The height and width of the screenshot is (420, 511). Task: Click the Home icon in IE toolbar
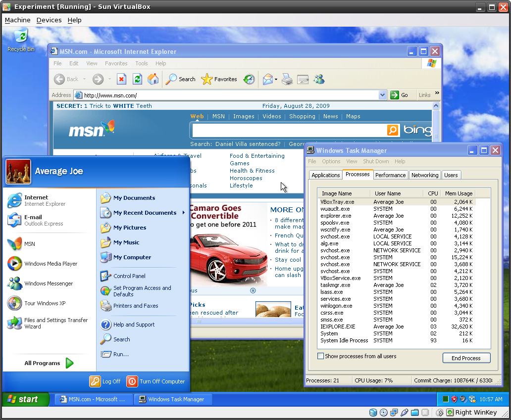(153, 79)
